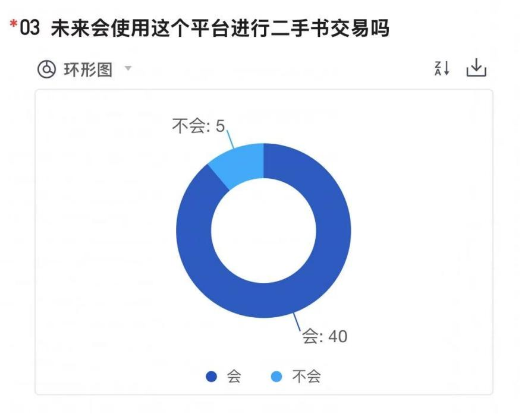The image size is (528, 420).
Task: Click the 环形图 label text
Action: point(88,70)
